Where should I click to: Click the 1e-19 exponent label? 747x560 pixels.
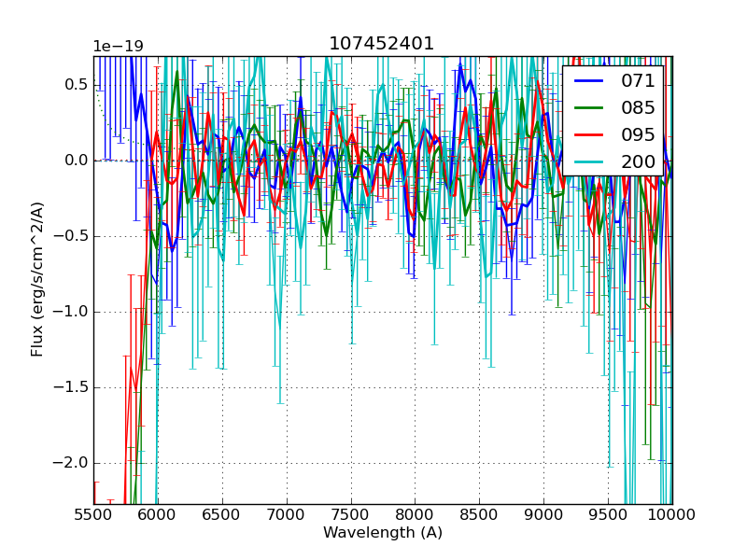pyautogui.click(x=118, y=47)
